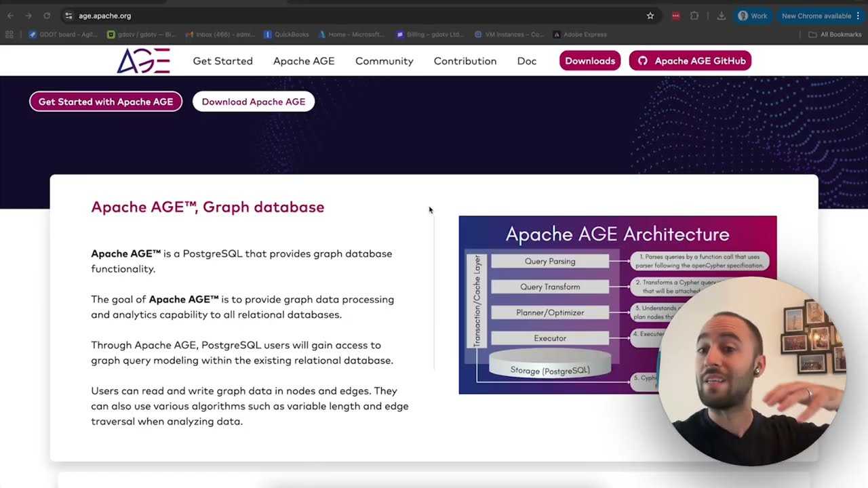Click the 'Apache AGE™, Graph database' heading
The image size is (868, 488).
[208, 207]
